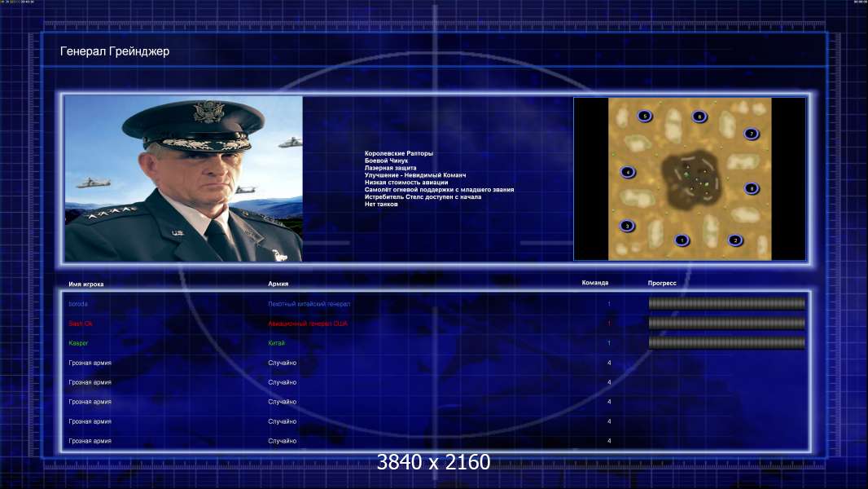
Task: Select start position 6 on the minimap
Action: [x=699, y=117]
